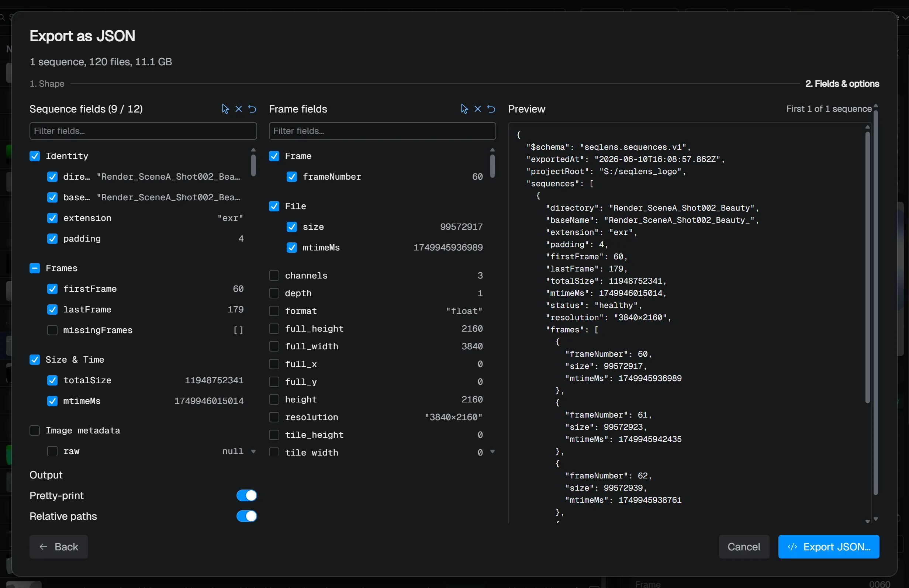This screenshot has width=909, height=588.
Task: Uncheck the firstFrame field
Action: click(x=52, y=289)
